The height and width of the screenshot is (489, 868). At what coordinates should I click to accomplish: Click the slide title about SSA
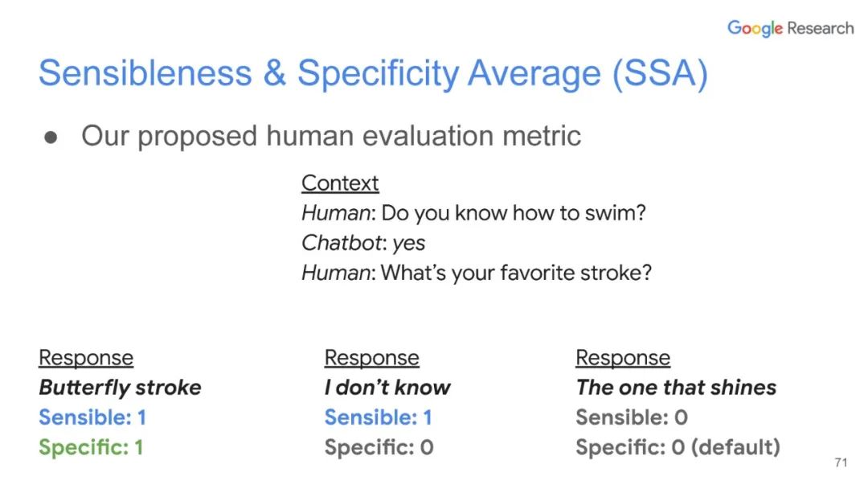(373, 74)
